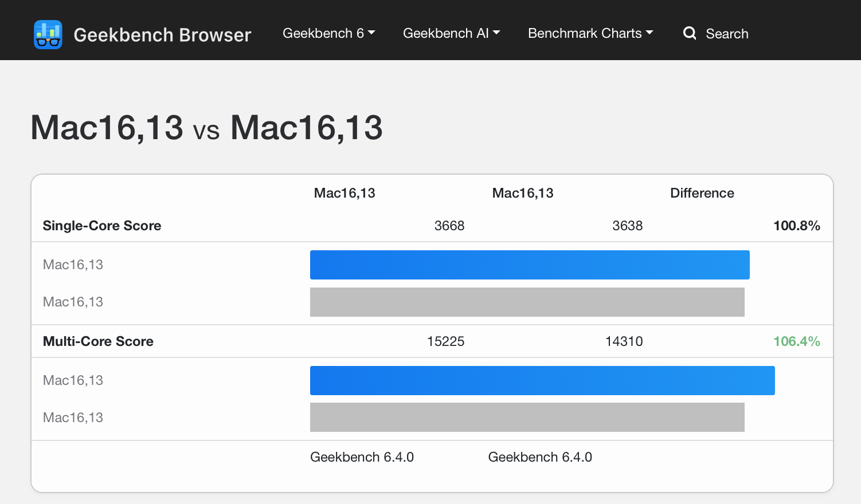Click the gray Multi-Core comparison bar
Viewport: 861px width, 504px height.
point(527,418)
